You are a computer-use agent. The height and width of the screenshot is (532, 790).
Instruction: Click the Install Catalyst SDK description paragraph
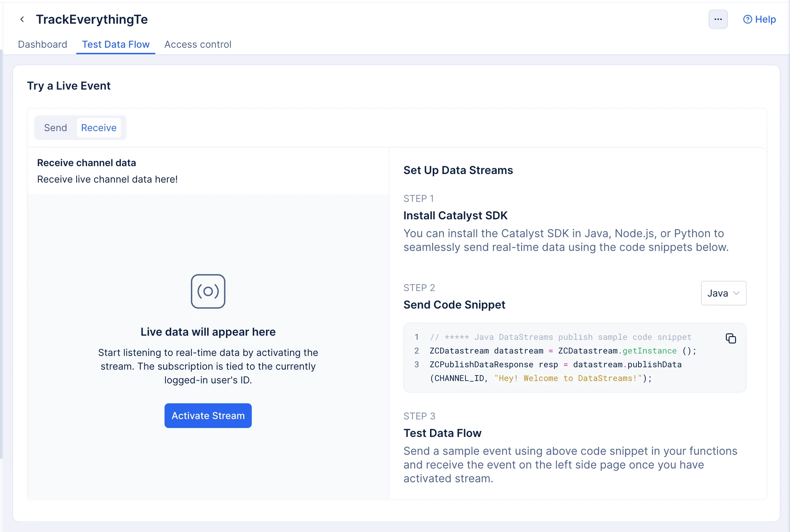(x=566, y=240)
